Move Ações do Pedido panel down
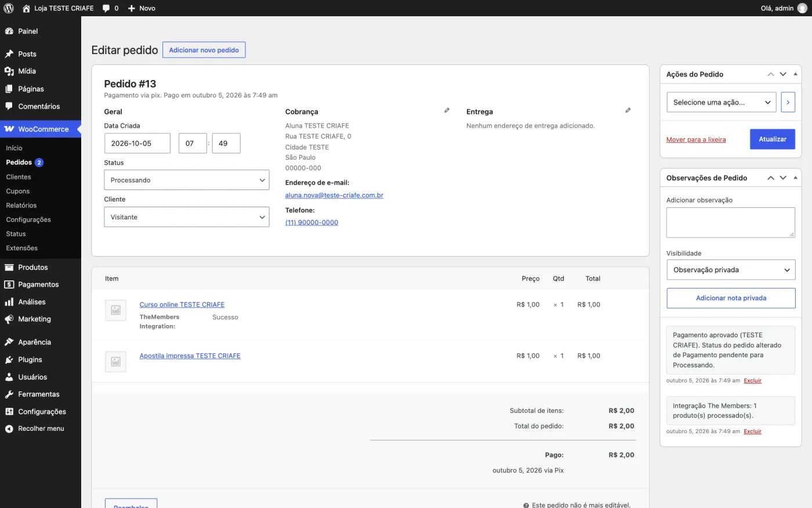 coord(783,74)
